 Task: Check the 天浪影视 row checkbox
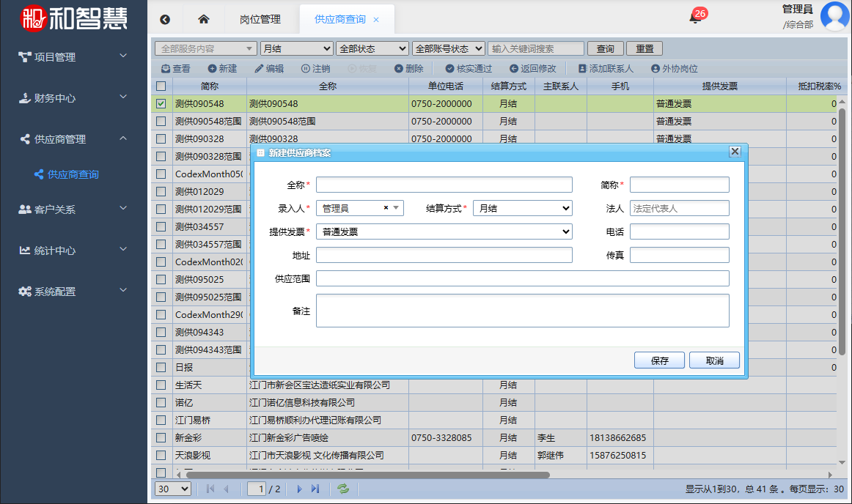pyautogui.click(x=161, y=455)
